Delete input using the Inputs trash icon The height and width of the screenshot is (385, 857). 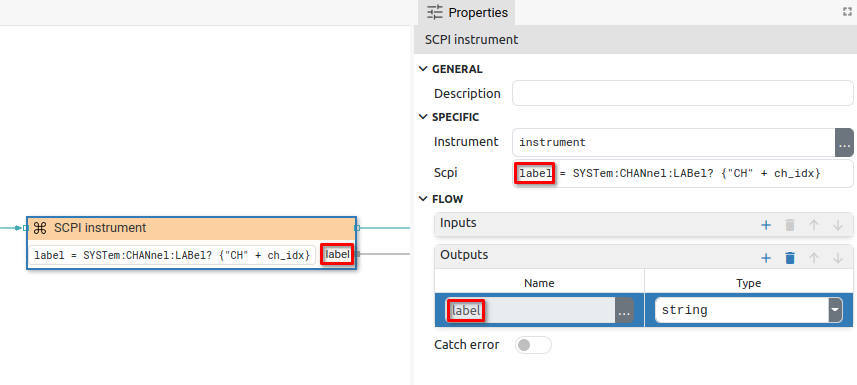pyautogui.click(x=790, y=225)
